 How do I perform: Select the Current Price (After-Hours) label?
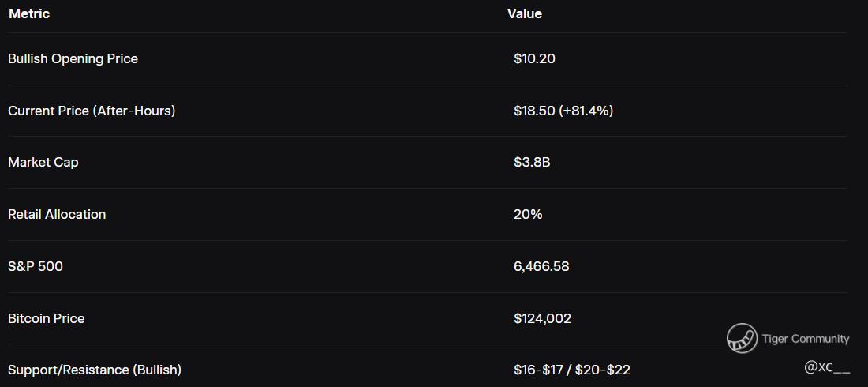pyautogui.click(x=92, y=111)
